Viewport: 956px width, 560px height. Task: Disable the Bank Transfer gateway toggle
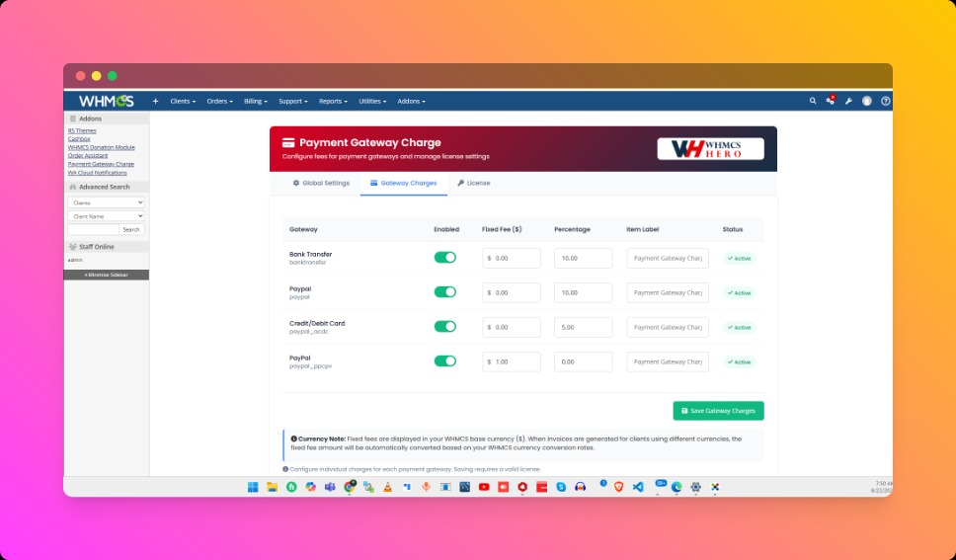(444, 258)
